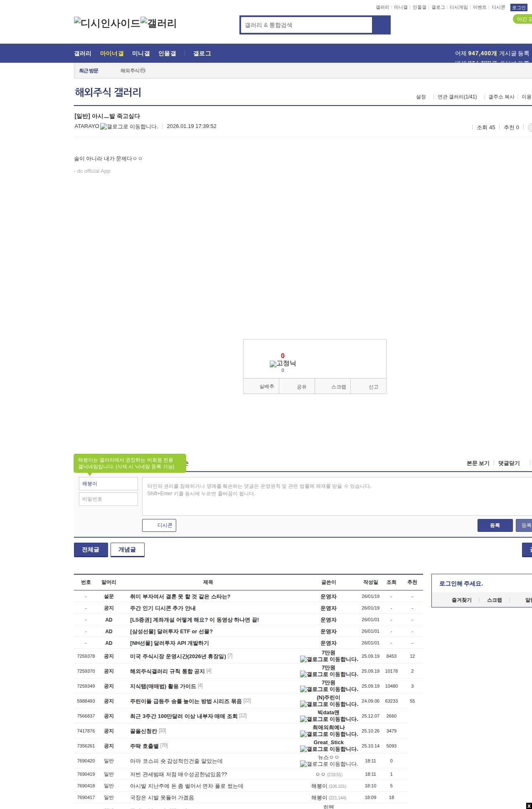The image size is (532, 809).
Task: Open the [NH선물] 달러투자 API 개발하기 post
Action: coord(170,643)
